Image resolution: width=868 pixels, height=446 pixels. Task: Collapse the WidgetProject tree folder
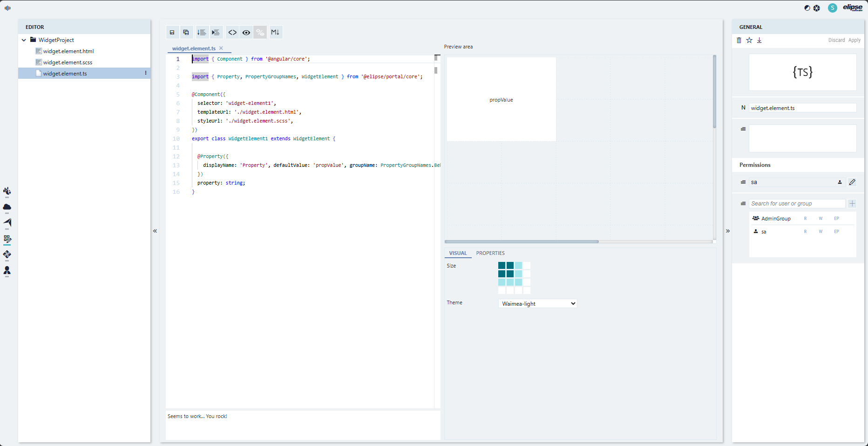point(24,40)
